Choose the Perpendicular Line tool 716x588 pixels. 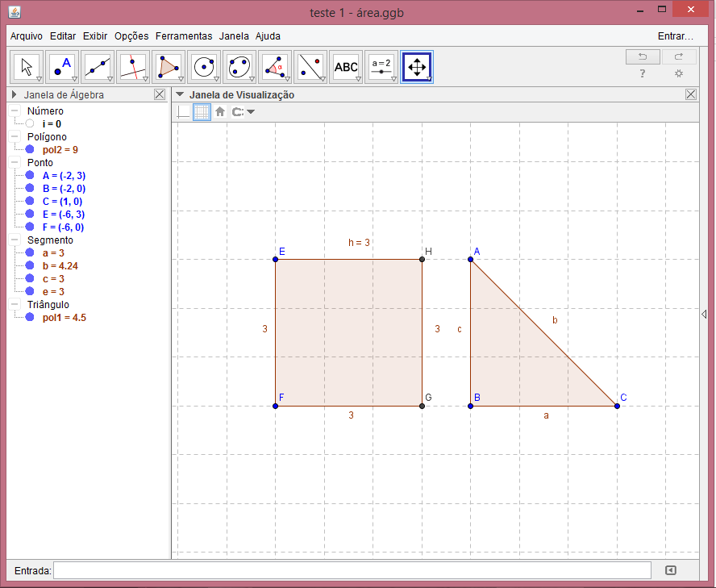133,67
